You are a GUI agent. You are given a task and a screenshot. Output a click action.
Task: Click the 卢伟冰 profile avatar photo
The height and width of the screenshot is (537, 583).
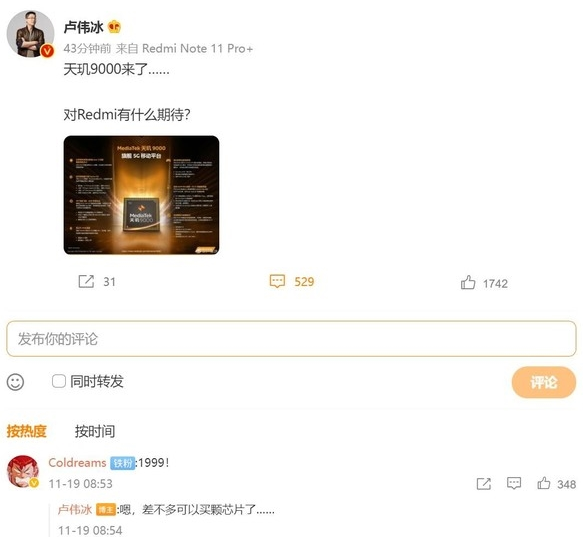coord(30,34)
